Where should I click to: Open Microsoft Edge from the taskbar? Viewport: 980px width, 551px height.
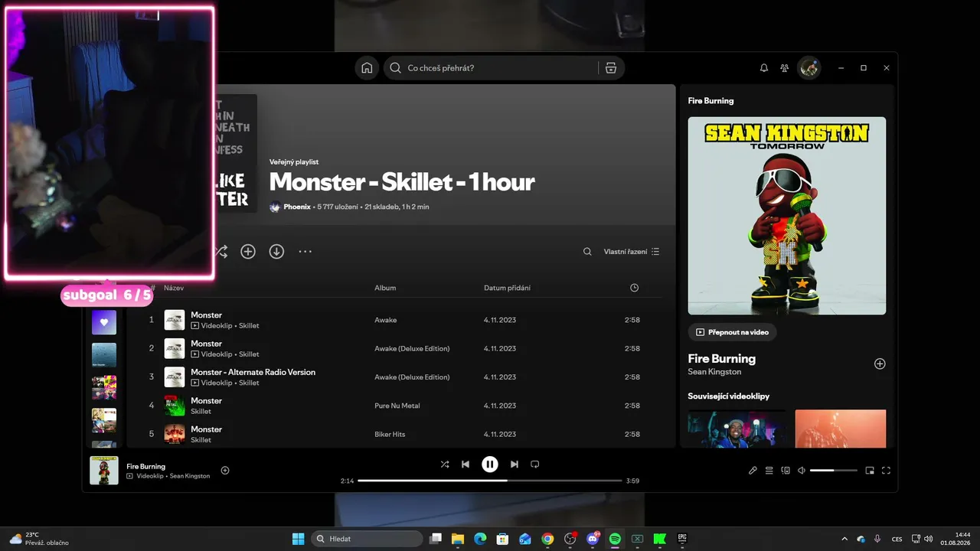click(480, 539)
